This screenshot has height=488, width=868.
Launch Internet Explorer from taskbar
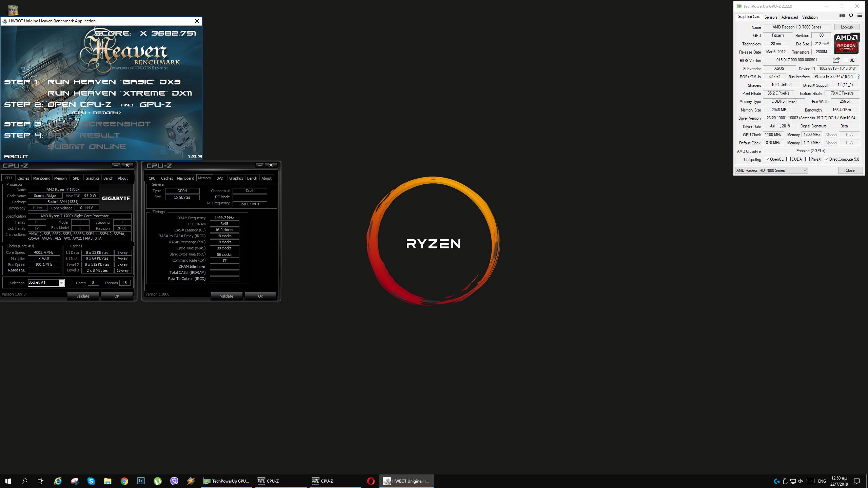click(58, 481)
